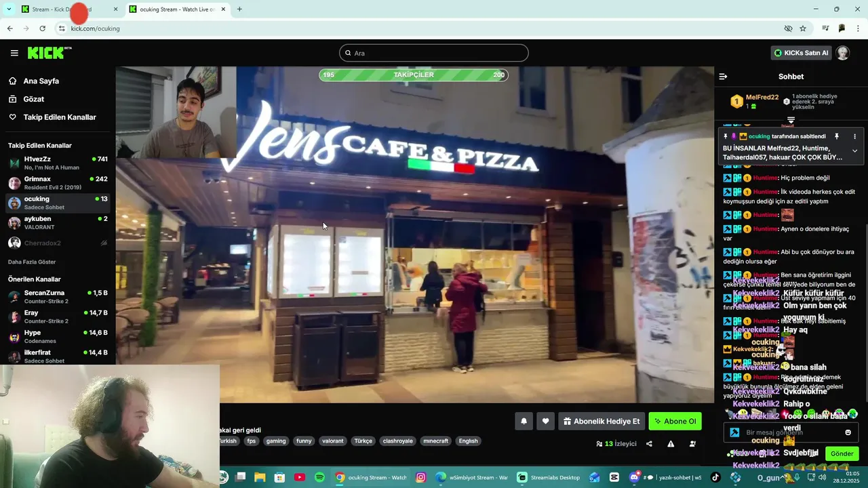Select the English tag
Image resolution: width=868 pixels, height=488 pixels.
pos(469,441)
